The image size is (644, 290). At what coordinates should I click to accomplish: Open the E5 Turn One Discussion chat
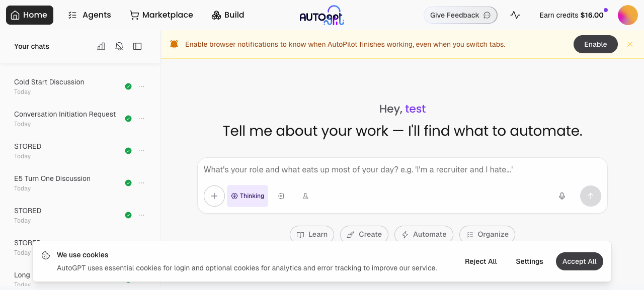52,178
